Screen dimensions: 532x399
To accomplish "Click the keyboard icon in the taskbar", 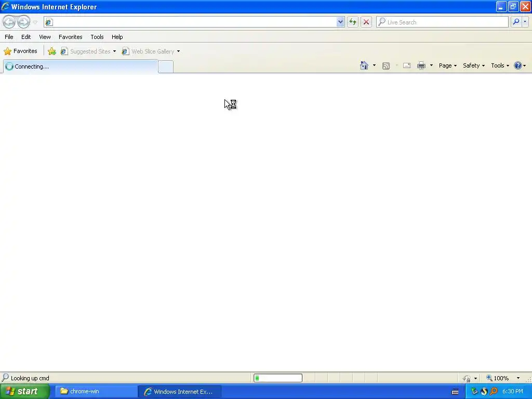I will (455, 392).
